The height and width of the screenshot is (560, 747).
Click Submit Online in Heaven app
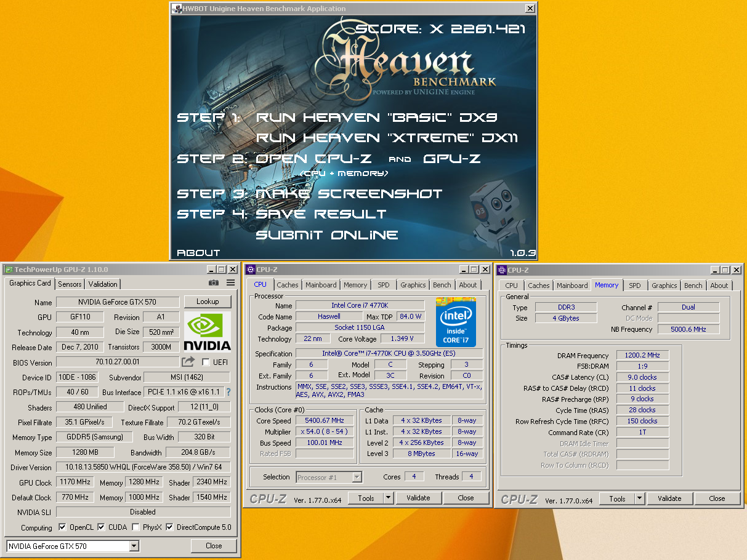click(x=327, y=234)
